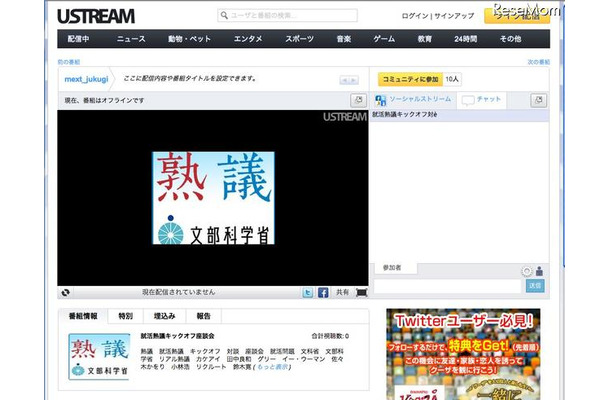
Task: Open the その他 category
Action: pos(510,39)
